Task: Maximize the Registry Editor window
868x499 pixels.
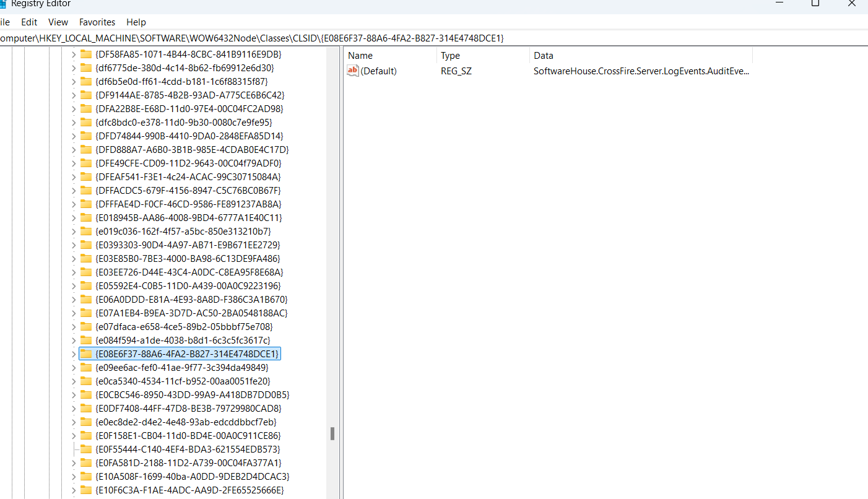Action: [x=815, y=3]
